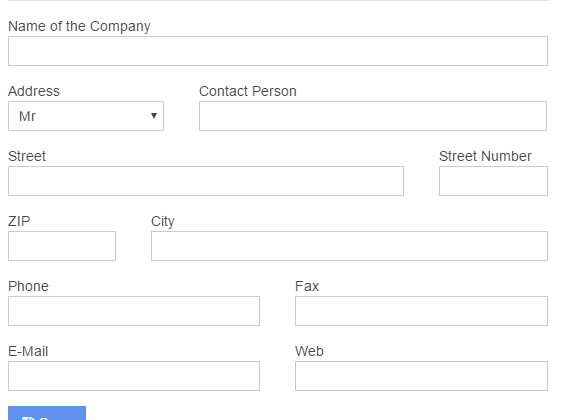Click the blue save button at bottom
This screenshot has height=420, width=565.
pos(47,413)
